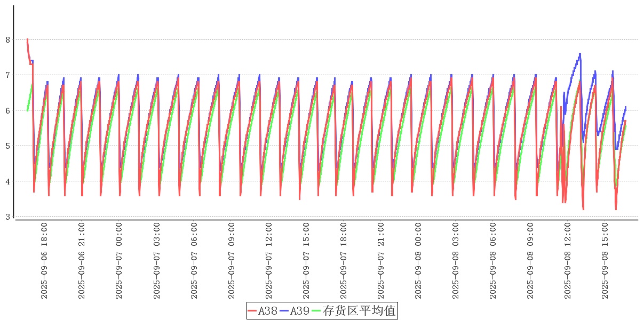Viewport: 644px width, 320px height.
Task: Click the highest blue A39 peak near 7.6
Action: click(579, 53)
